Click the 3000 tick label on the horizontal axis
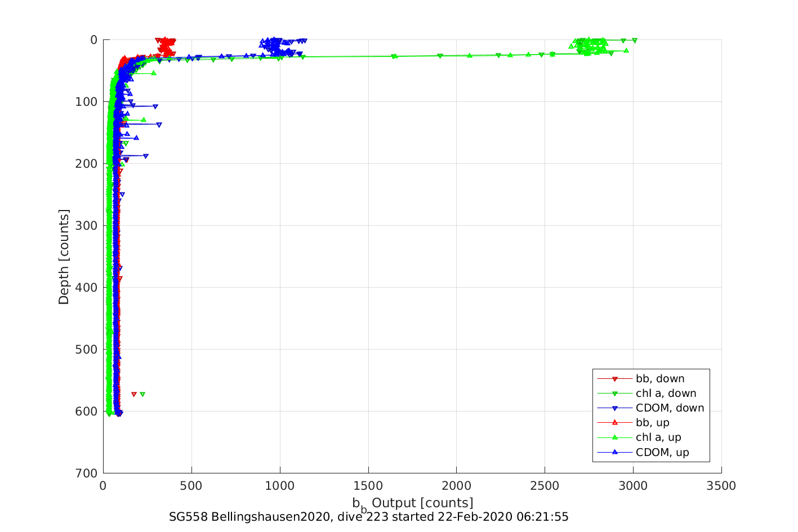The height and width of the screenshot is (532, 798). [634, 486]
